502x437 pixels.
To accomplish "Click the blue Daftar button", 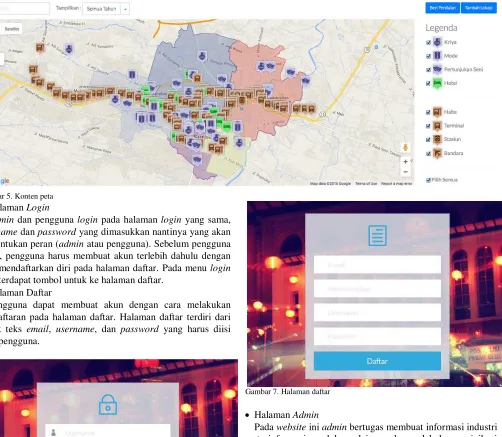I will pyautogui.click(x=377, y=361).
